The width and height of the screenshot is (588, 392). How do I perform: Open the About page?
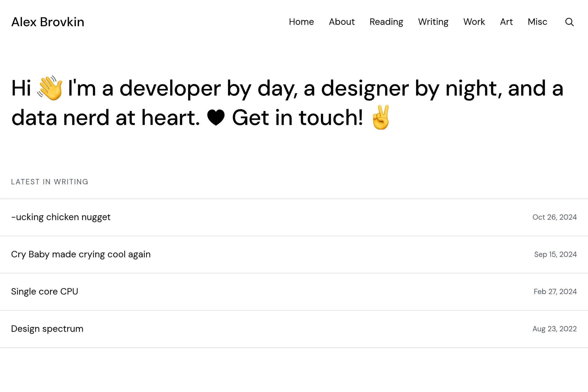[x=341, y=22]
